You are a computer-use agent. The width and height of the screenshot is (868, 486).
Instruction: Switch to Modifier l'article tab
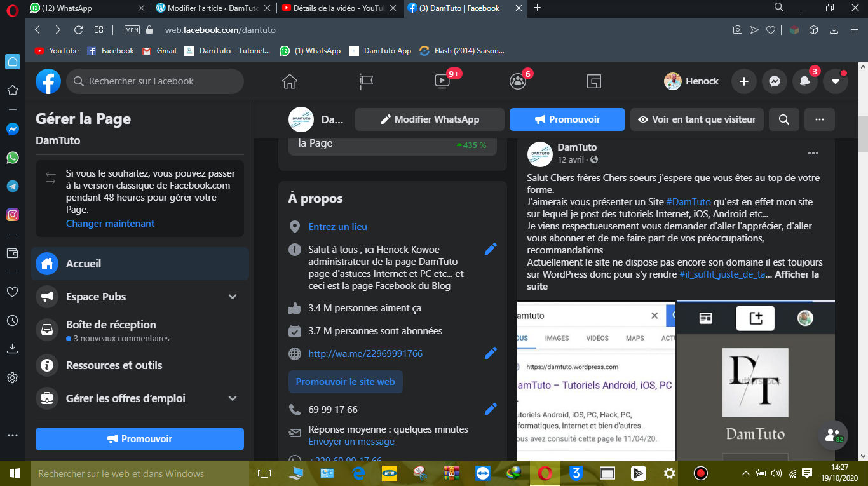tap(214, 8)
